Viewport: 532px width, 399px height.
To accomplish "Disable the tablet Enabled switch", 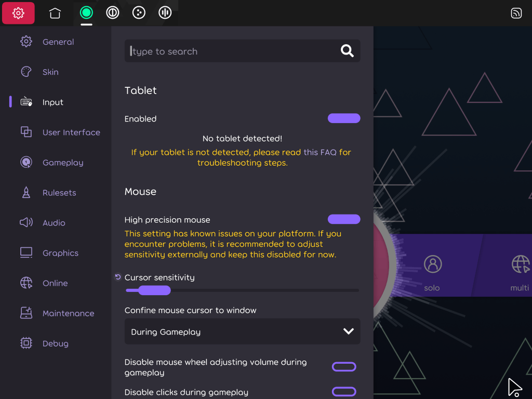I will click(344, 118).
